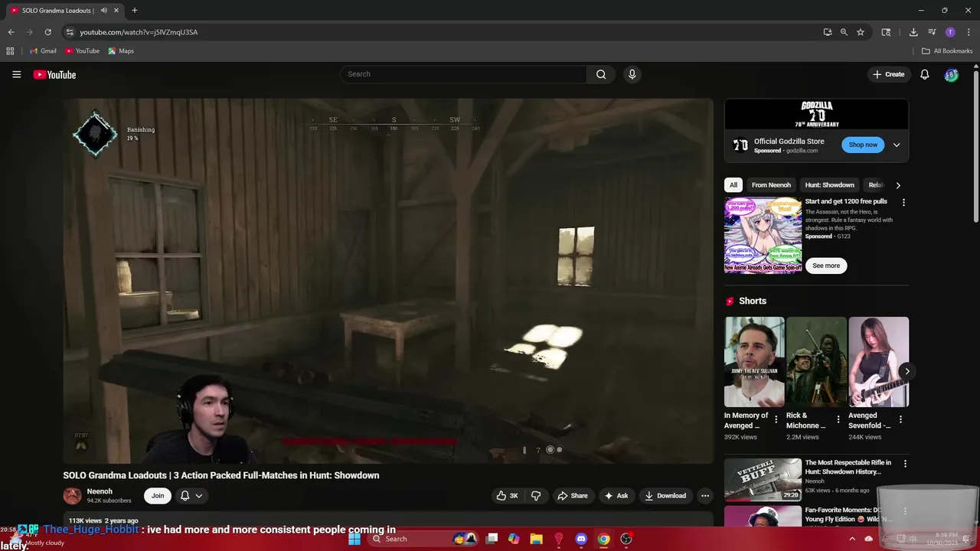
Task: Expand the Godzilla Store ad chevron
Action: [897, 145]
